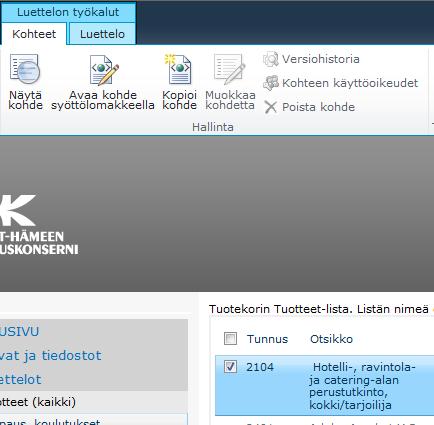434x425 pixels.
Task: Click the Kohteen käyttöoikeudet icon
Action: (271, 83)
